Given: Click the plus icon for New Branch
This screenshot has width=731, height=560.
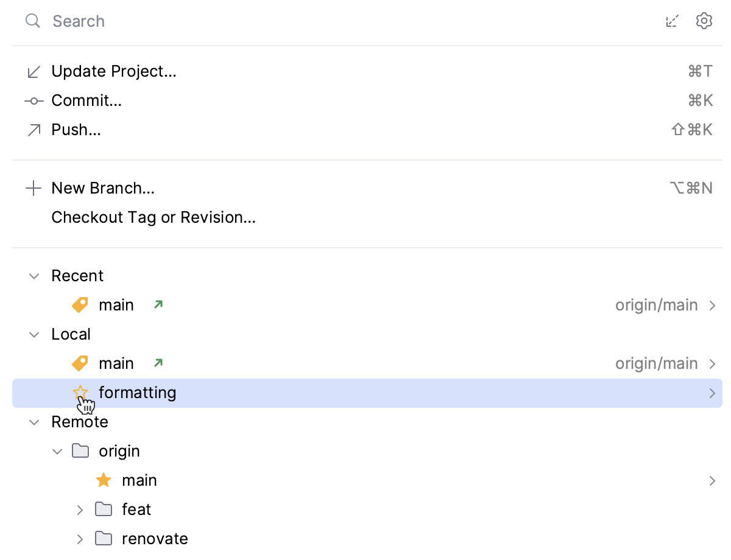Looking at the screenshot, I should pos(34,189).
